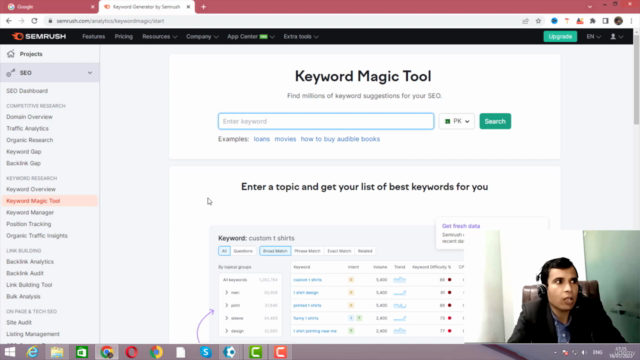Open Backlink Audit
This screenshot has width=640, height=360.
[25, 273]
